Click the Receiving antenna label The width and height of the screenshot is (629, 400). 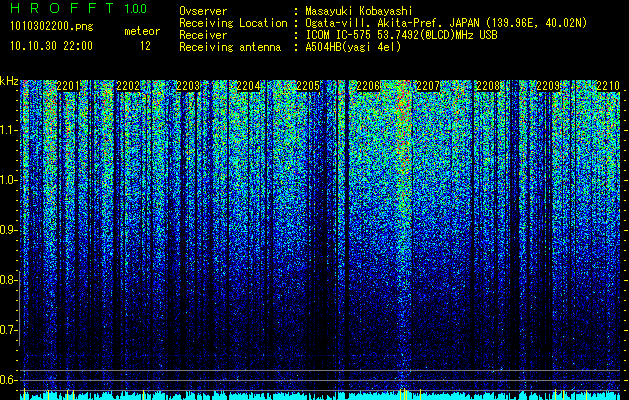click(230, 47)
